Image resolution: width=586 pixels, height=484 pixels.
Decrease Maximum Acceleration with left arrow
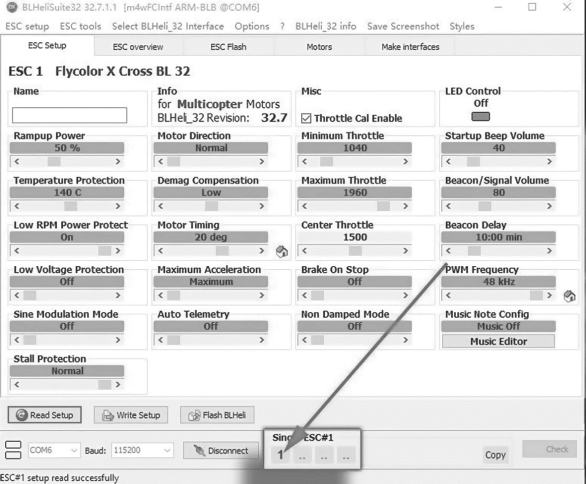pyautogui.click(x=161, y=295)
